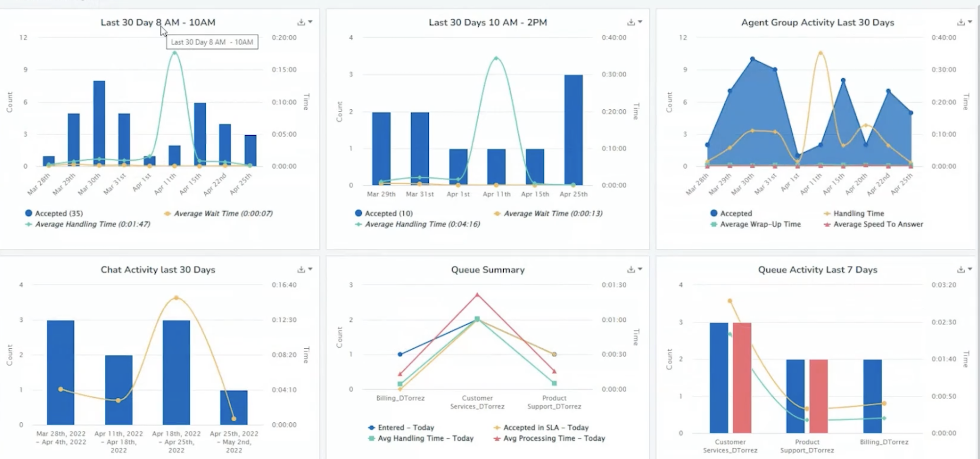Image resolution: width=980 pixels, height=459 pixels.
Task: Open export menu for Agent Group Activity chart
Action: 964,22
